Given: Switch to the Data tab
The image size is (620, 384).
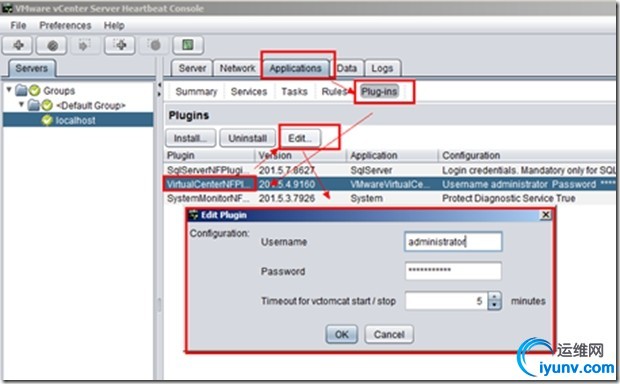Looking at the screenshot, I should [347, 68].
